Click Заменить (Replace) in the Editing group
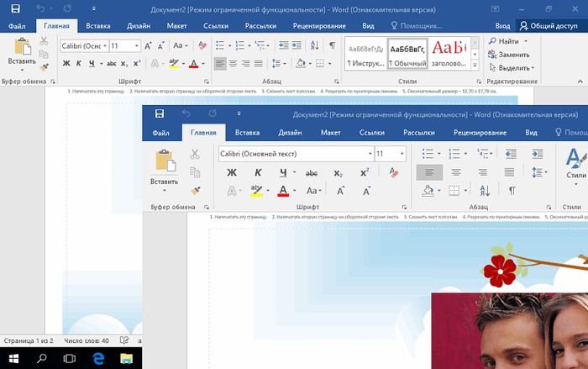 click(513, 54)
